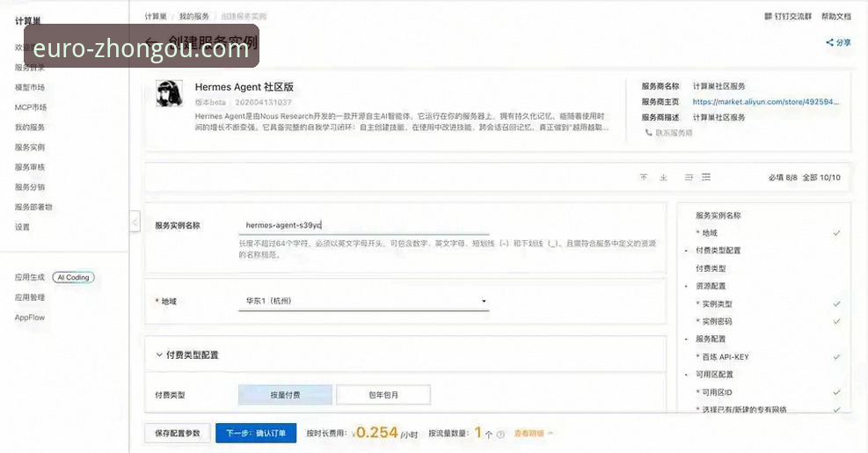Image resolution: width=868 pixels, height=453 pixels.
Task: Collapse the 付费类型配置 section chevron
Action: [x=159, y=355]
